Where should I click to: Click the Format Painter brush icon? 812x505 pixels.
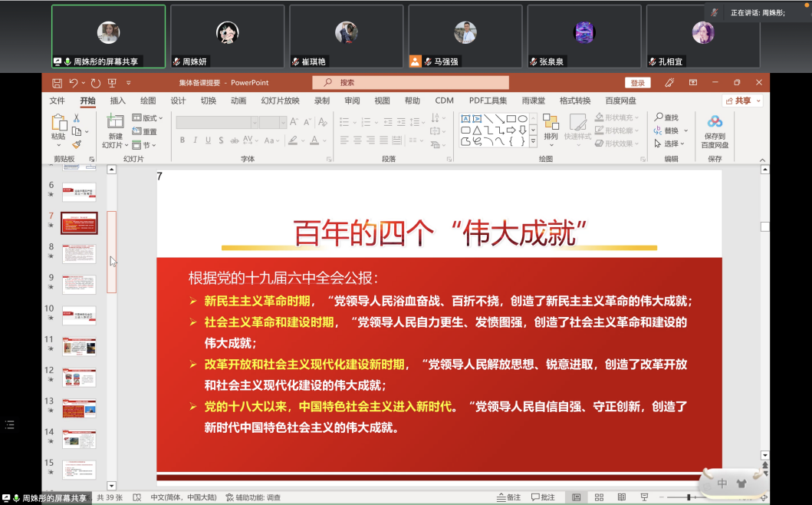click(77, 144)
